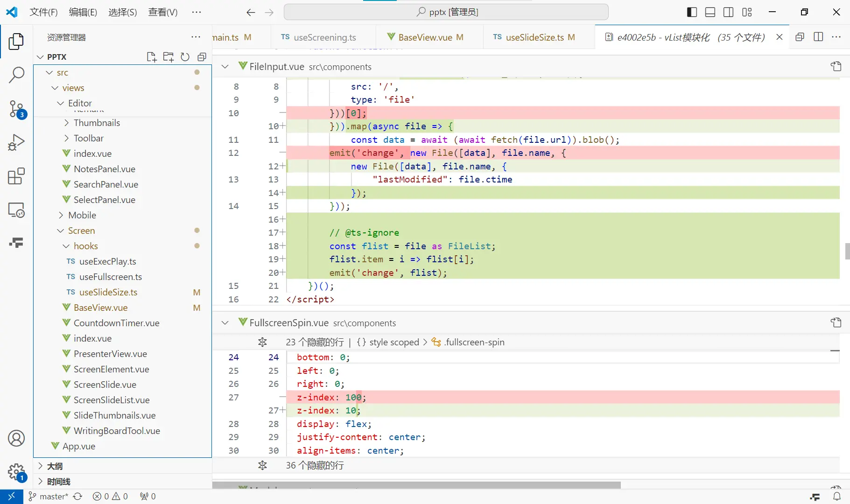Open Run and Debug view
The image size is (850, 504).
coord(16,142)
